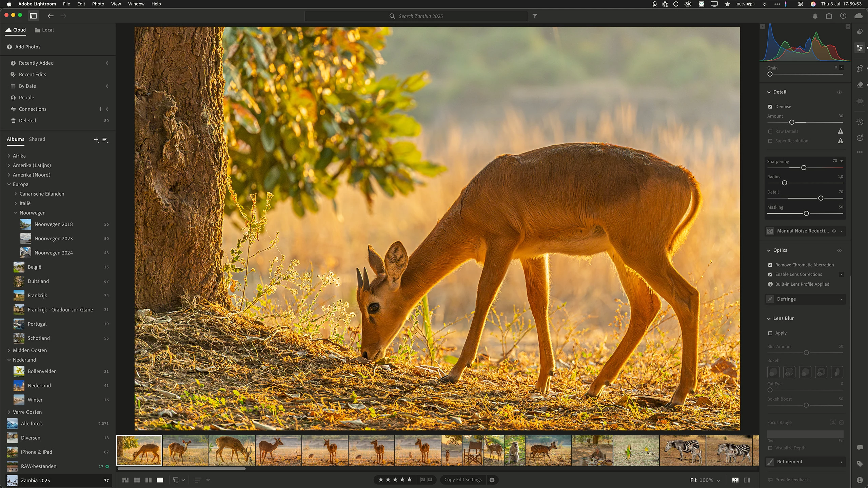Open the keywords tag panel icon

pyautogui.click(x=860, y=464)
